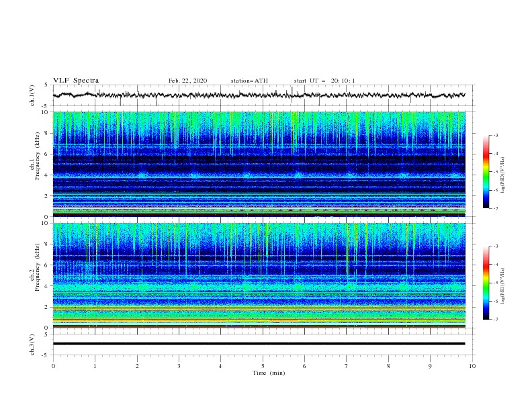This screenshot has width=532, height=411.
Task: Click the 'ch.1(V)' waveform axis label
Action: point(32,95)
